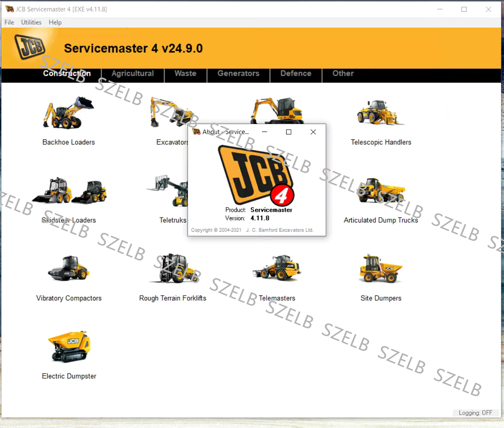Go to the Defence tab
Viewport: 504px width, 428px height.
click(296, 73)
